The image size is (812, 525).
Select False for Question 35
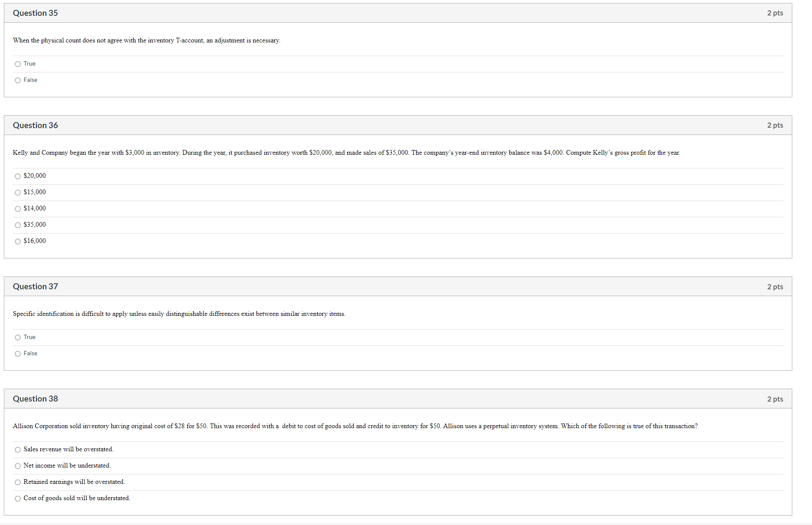18,80
